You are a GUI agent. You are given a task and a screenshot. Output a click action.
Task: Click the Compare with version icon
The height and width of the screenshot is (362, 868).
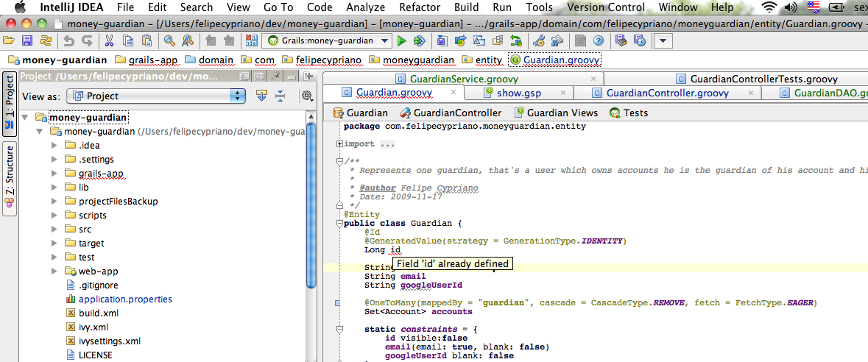[479, 40]
